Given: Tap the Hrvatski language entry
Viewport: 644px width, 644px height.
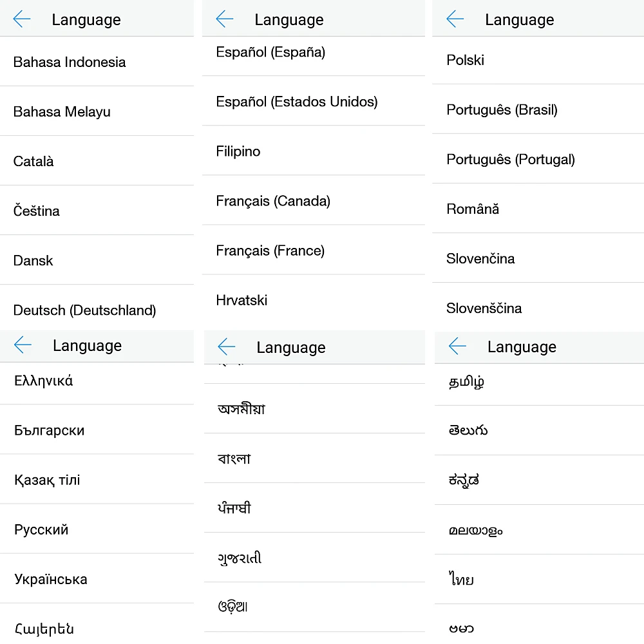Looking at the screenshot, I should coord(241,300).
